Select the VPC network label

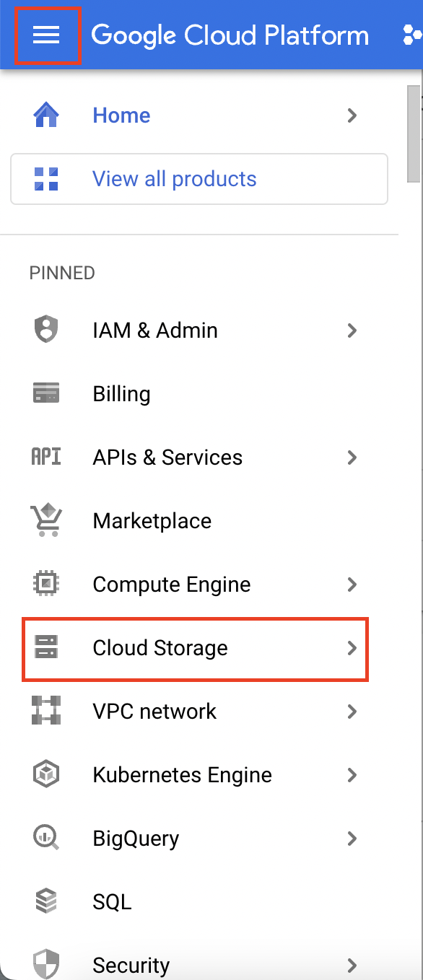click(154, 712)
